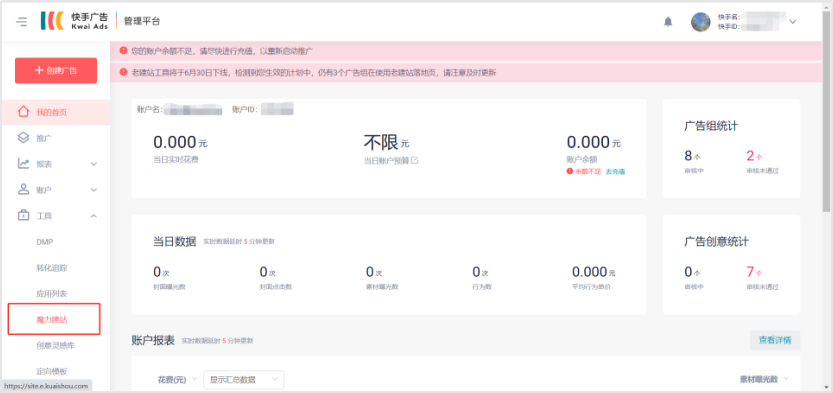Click the 账户报表 heading
Viewport: 833px width, 393px height.
(153, 340)
